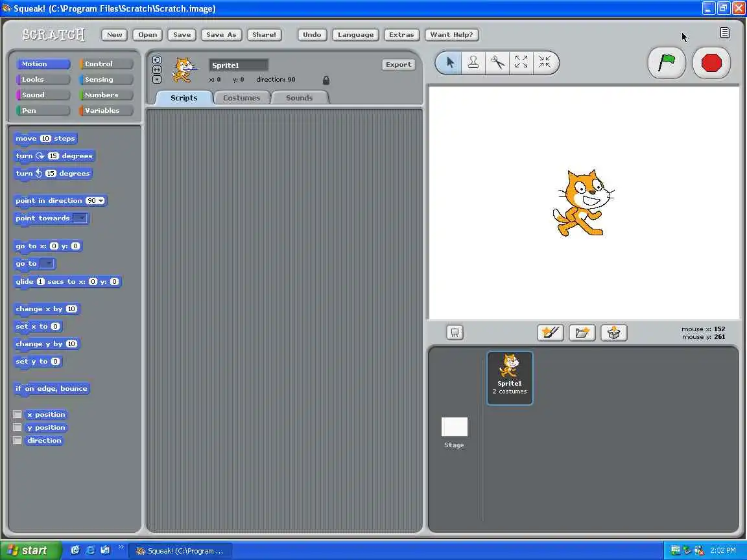Click the cat sprite on the stage
The height and width of the screenshot is (560, 747).
point(583,202)
